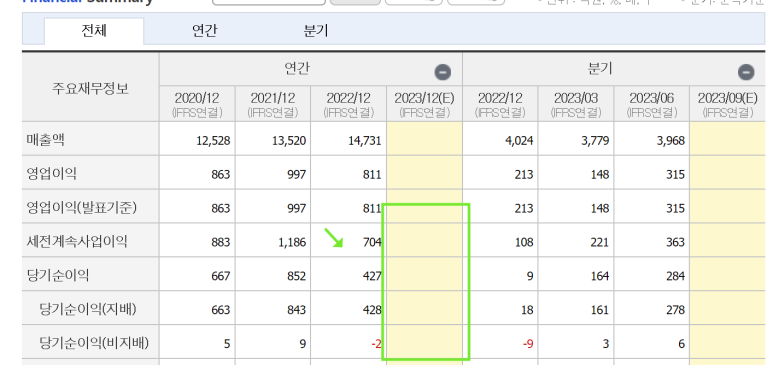Click the 704 세전계속사업이익 value
773x365 pixels.
(x=372, y=242)
